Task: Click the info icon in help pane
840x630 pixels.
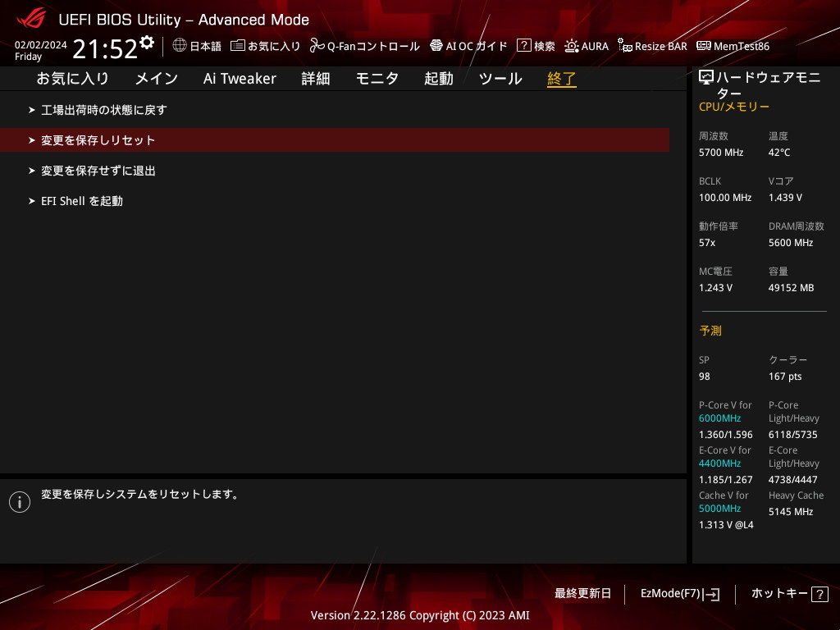Action: tap(20, 502)
